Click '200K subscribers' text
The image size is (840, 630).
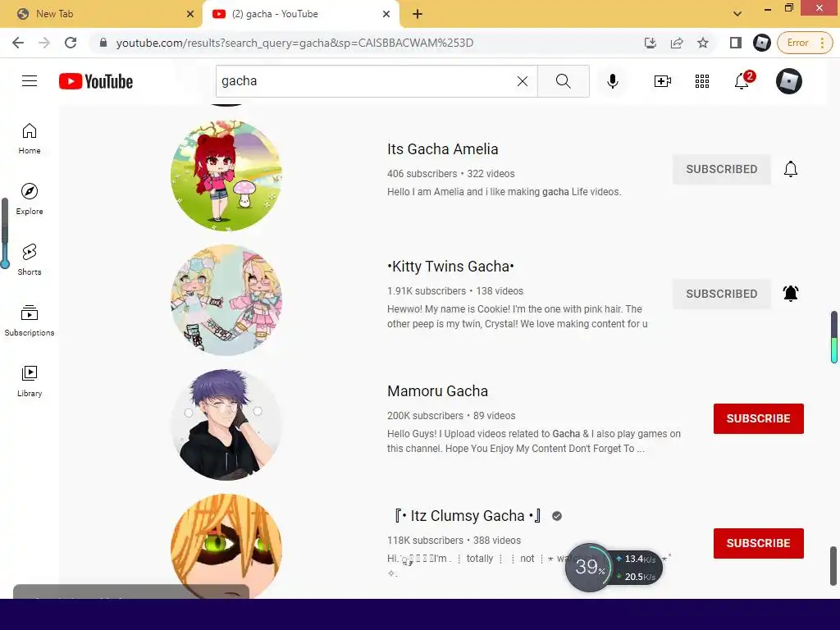tap(425, 416)
